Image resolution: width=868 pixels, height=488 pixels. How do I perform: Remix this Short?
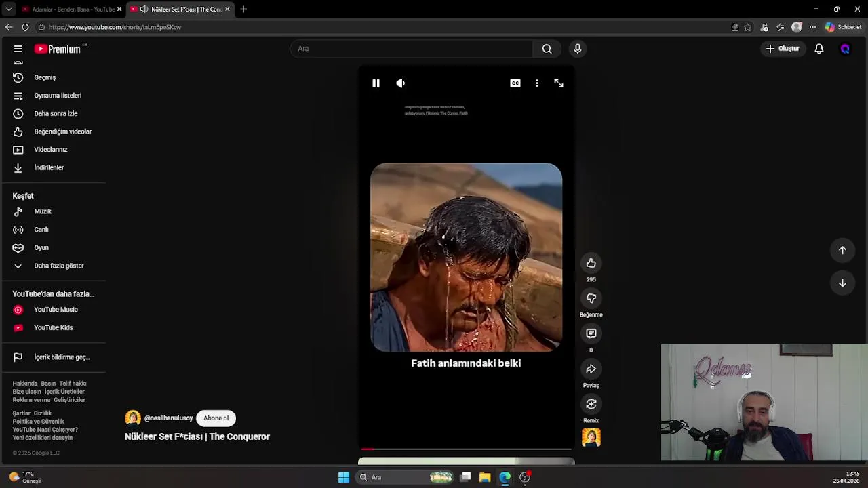[x=591, y=404]
